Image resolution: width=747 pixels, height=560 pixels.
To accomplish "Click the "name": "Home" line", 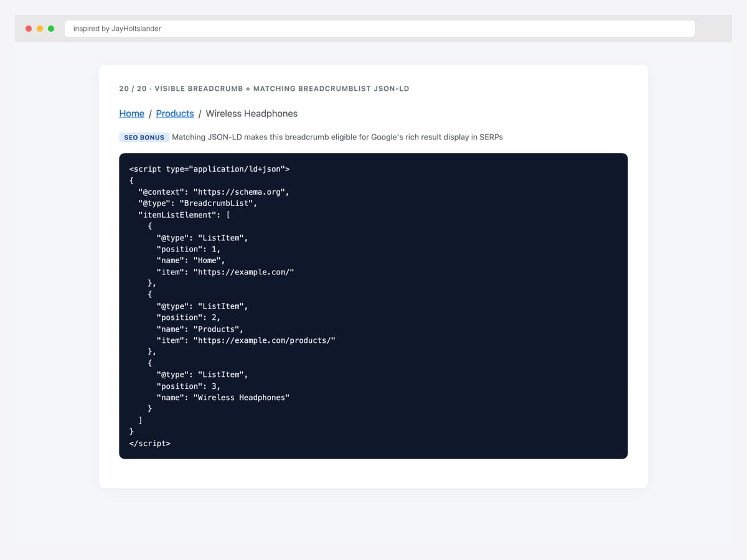I will point(190,260).
